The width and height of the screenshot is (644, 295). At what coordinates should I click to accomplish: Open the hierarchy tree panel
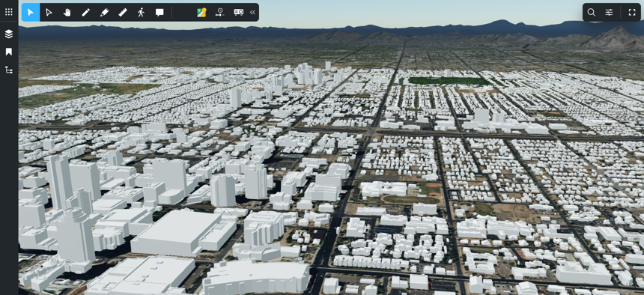tap(9, 70)
